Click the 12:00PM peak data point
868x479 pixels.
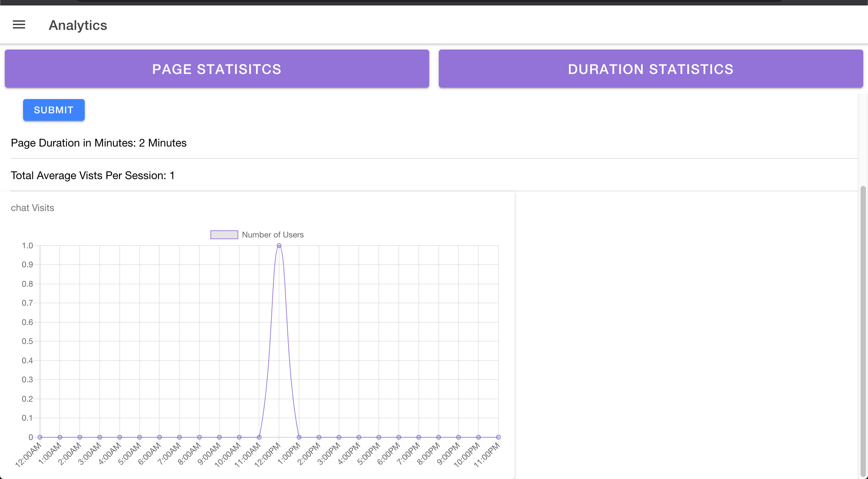(279, 246)
